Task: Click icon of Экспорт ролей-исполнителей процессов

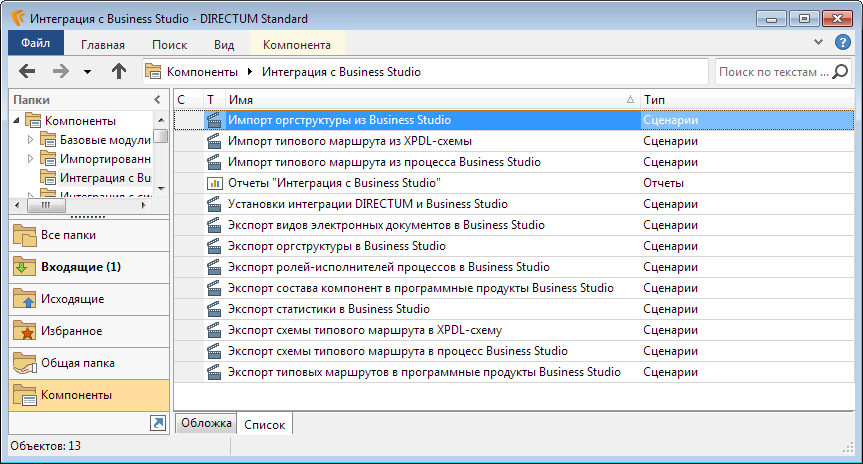Action: pyautogui.click(x=214, y=267)
